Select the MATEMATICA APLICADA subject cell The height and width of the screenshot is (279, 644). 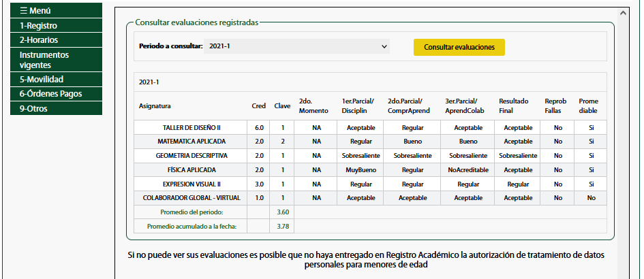[x=191, y=142]
